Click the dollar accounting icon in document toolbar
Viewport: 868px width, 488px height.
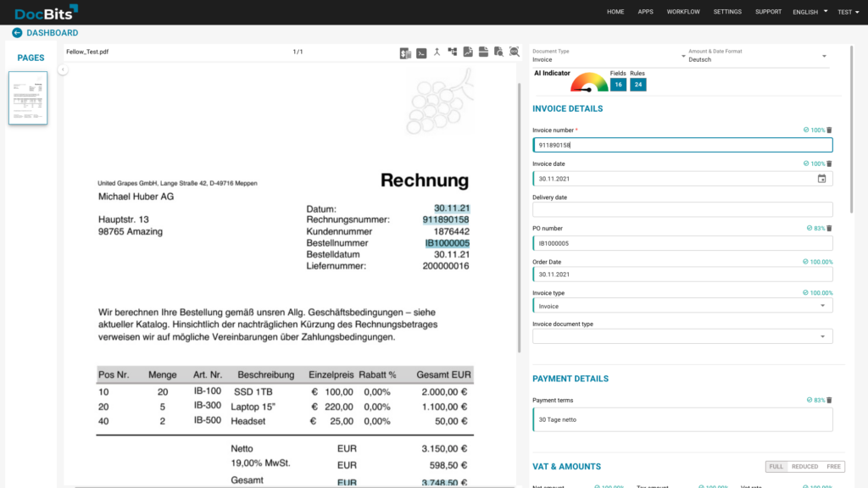406,53
